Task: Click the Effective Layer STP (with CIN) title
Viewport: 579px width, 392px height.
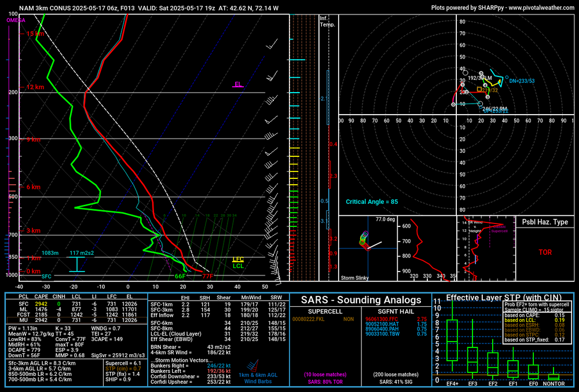Action: (504, 298)
